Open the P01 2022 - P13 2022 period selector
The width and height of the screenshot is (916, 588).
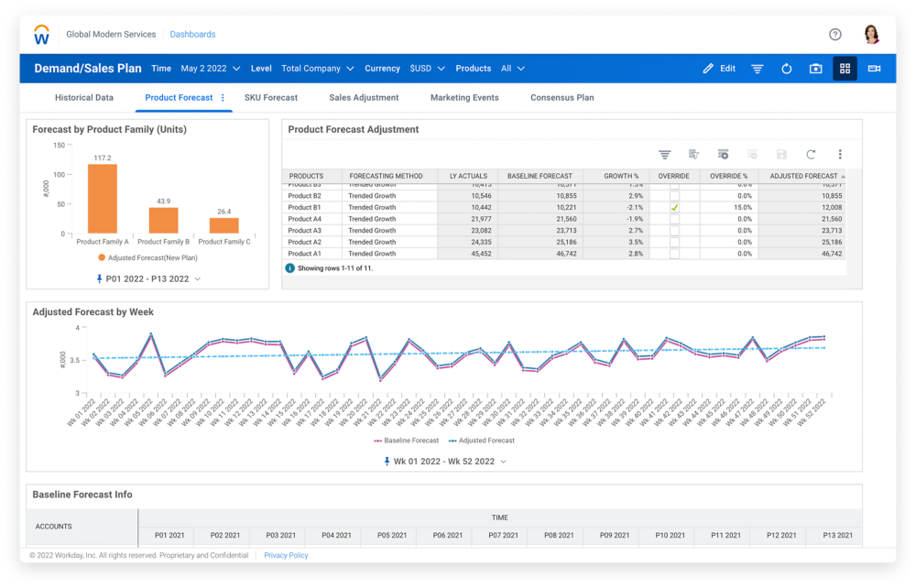click(148, 278)
